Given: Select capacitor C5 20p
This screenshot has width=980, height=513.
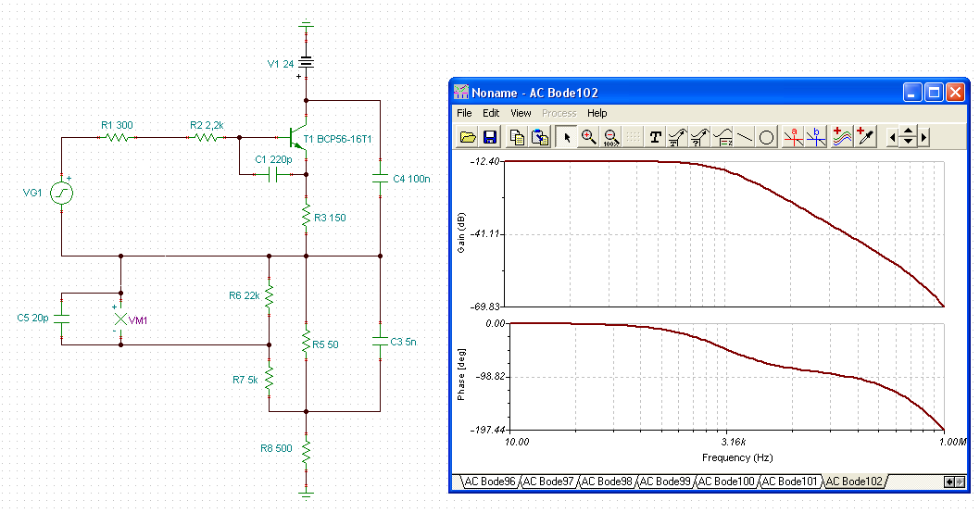Looking at the screenshot, I should 61,318.
